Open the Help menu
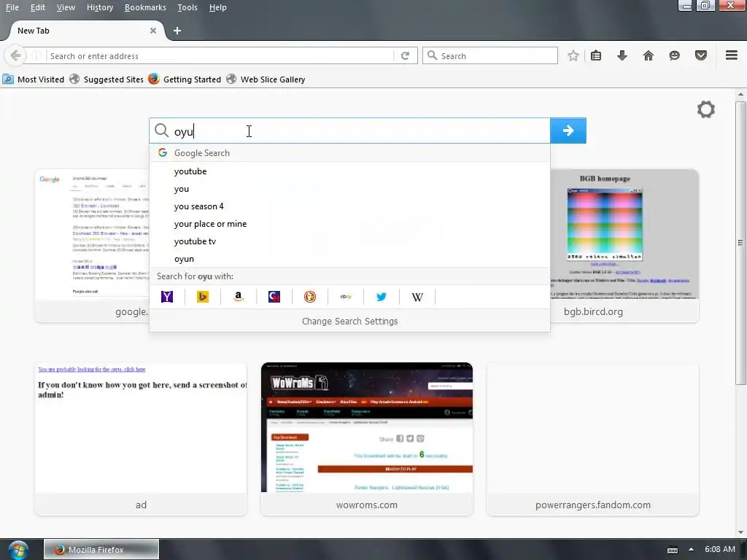Image resolution: width=747 pixels, height=560 pixels. (x=217, y=7)
